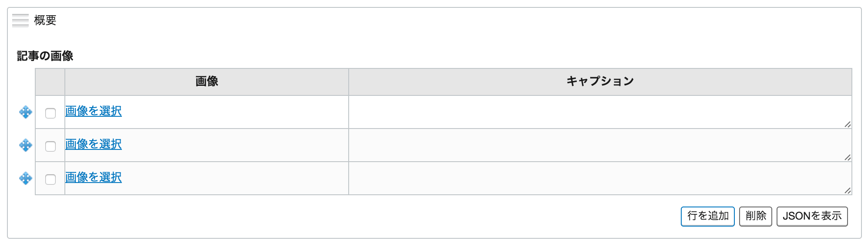Click the move handle icon of the first row
The image size is (868, 244).
pyautogui.click(x=26, y=112)
